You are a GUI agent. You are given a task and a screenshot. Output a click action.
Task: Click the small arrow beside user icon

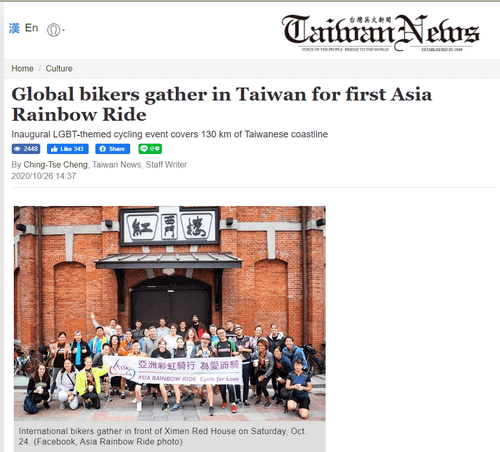coord(63,30)
